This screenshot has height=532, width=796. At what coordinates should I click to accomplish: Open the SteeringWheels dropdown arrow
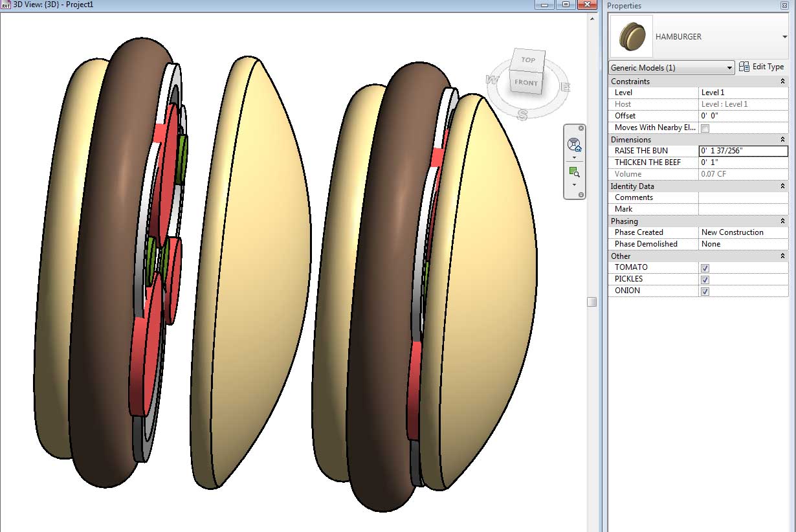(x=574, y=157)
